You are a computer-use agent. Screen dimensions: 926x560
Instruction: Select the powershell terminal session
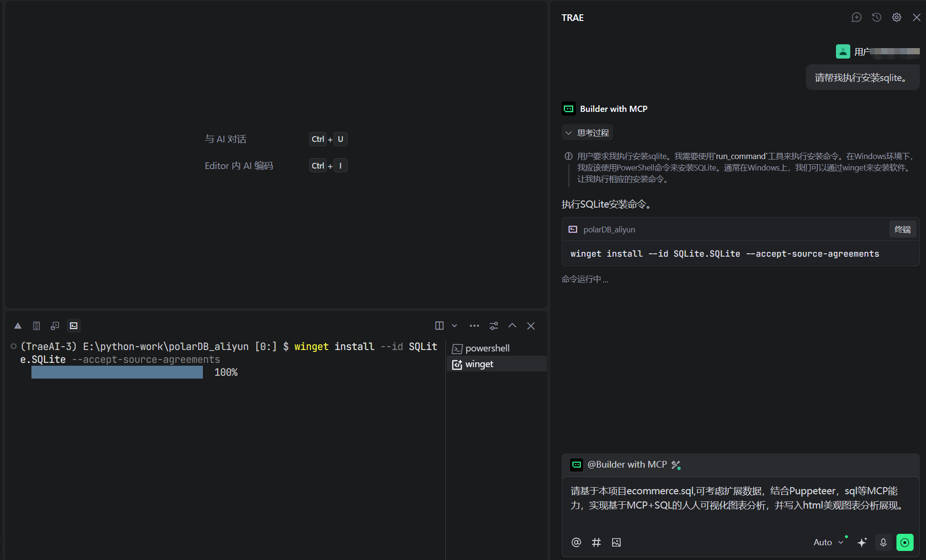click(x=487, y=348)
